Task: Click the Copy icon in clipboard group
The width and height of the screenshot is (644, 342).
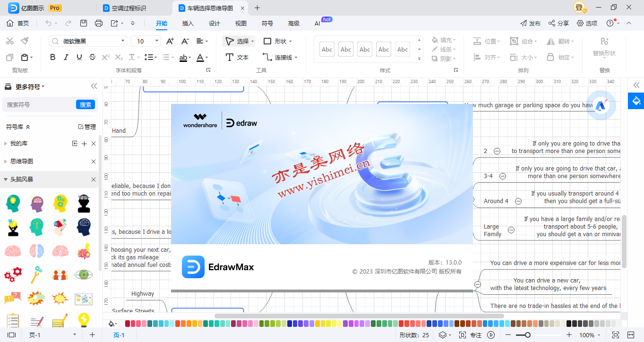Action: 10,58
